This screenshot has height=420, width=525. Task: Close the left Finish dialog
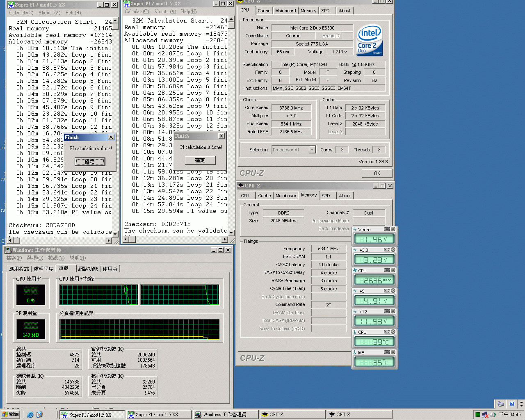tap(111, 137)
